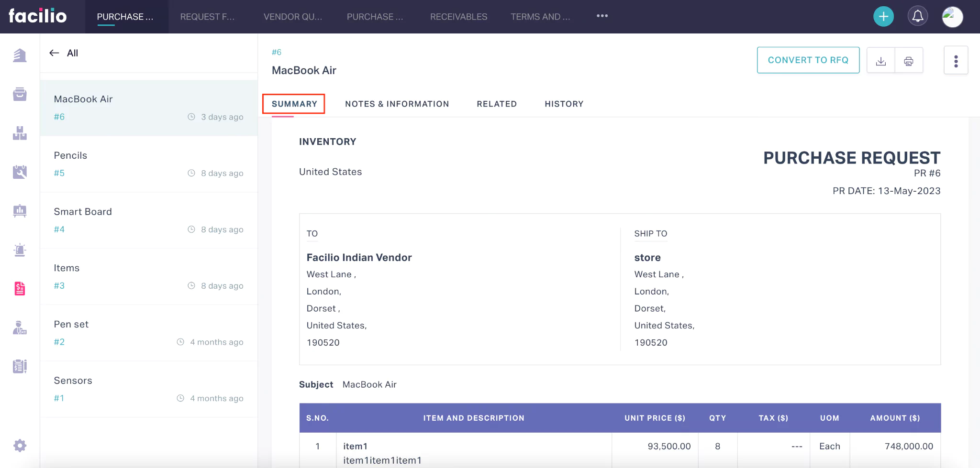Click the PR DATE: 13-May-2023 text
Image resolution: width=980 pixels, height=468 pixels.
coord(886,191)
